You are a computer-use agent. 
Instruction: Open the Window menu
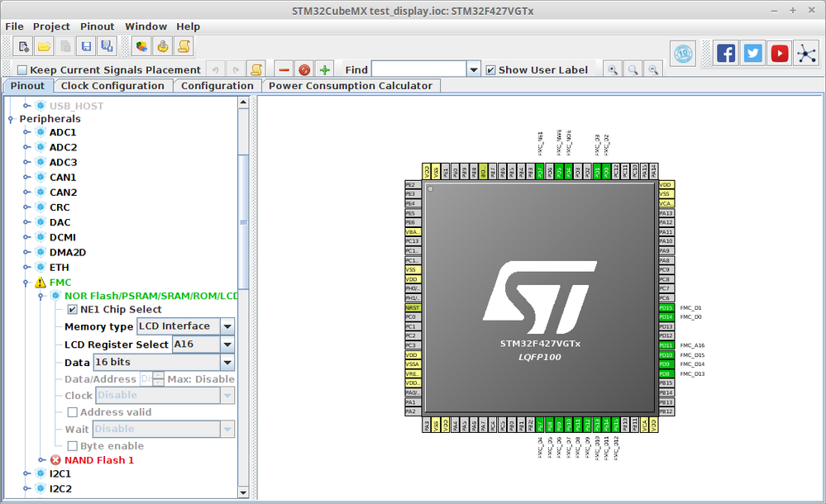(146, 26)
